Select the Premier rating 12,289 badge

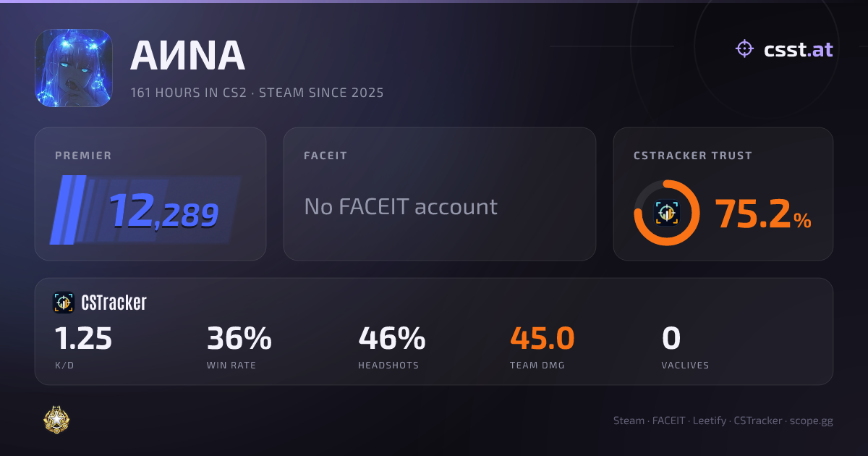145,211
